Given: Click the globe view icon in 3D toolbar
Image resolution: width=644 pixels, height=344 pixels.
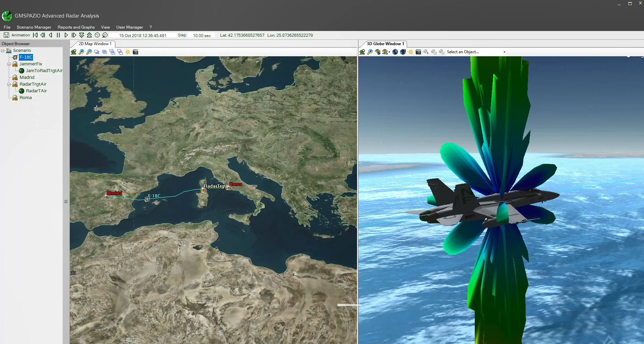Looking at the screenshot, I should pos(395,52).
